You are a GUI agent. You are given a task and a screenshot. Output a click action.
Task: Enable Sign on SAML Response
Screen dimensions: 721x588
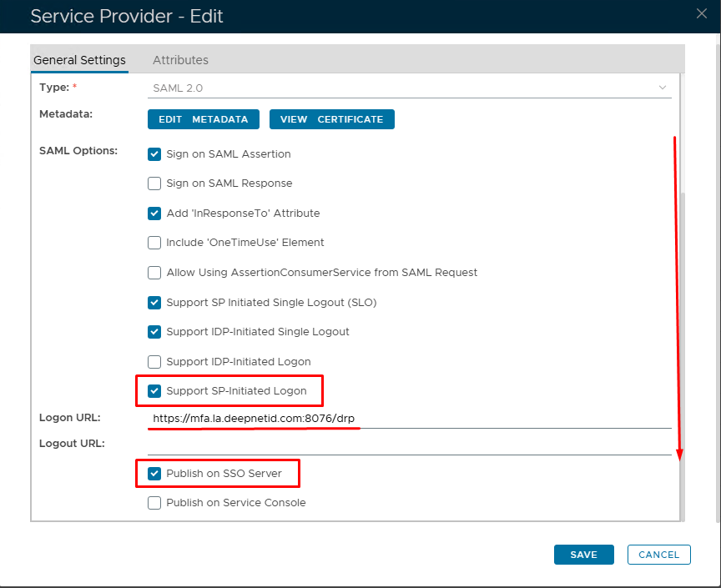point(154,183)
